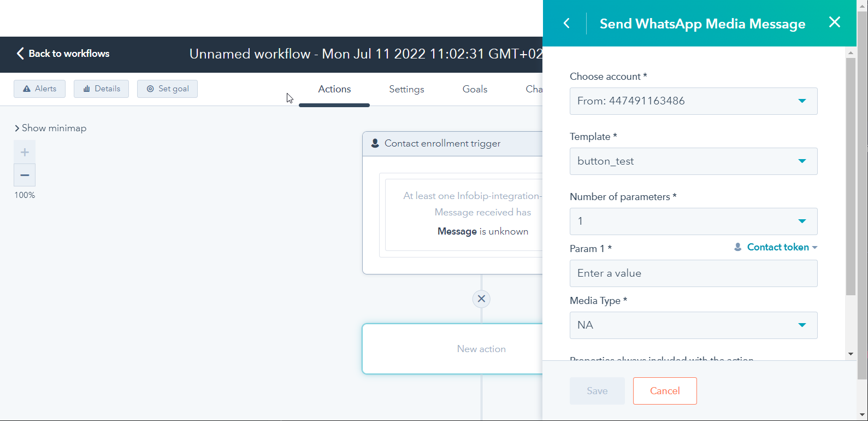The image size is (868, 421).
Task: Open the Contact enrollment trigger header
Action: 452,143
